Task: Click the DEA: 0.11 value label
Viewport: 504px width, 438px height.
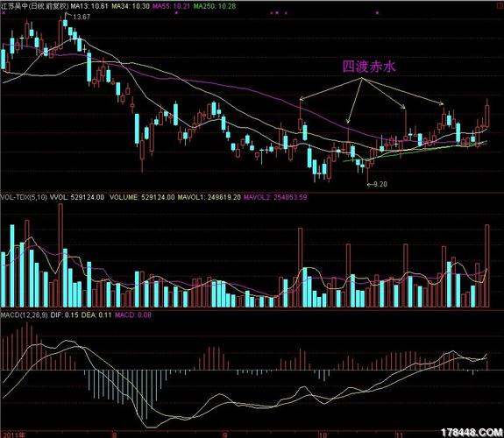Action: pos(96,315)
